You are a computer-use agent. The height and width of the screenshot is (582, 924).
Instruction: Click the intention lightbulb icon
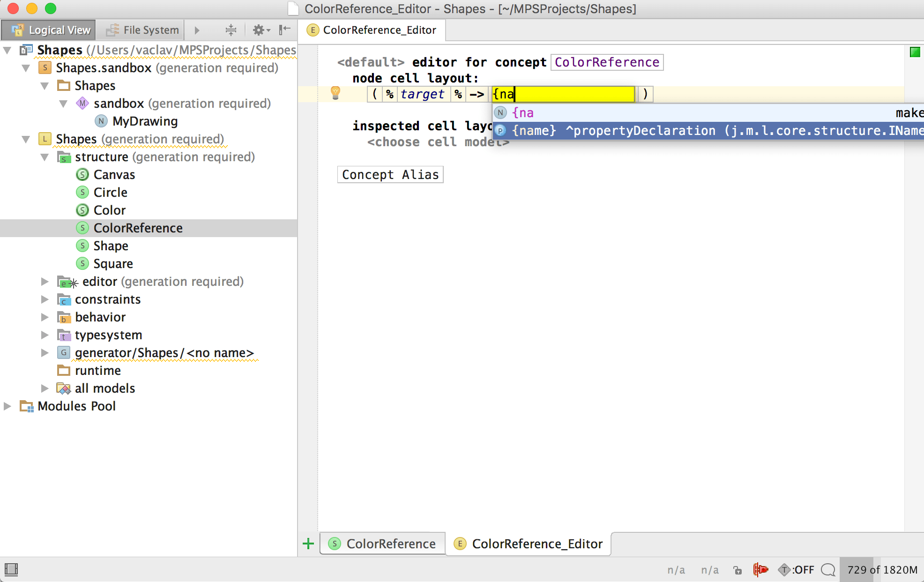click(335, 93)
